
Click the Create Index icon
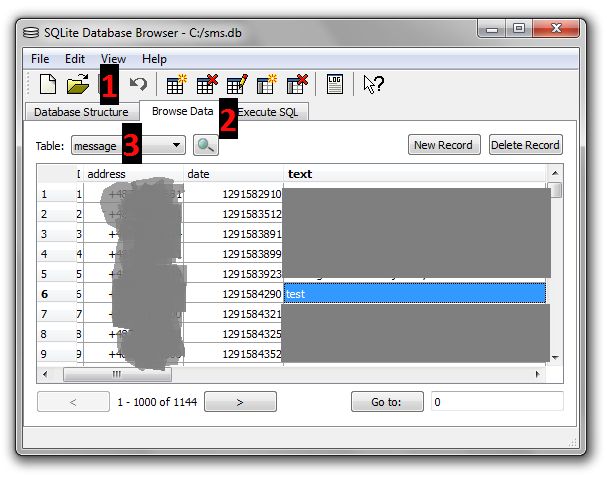click(267, 84)
